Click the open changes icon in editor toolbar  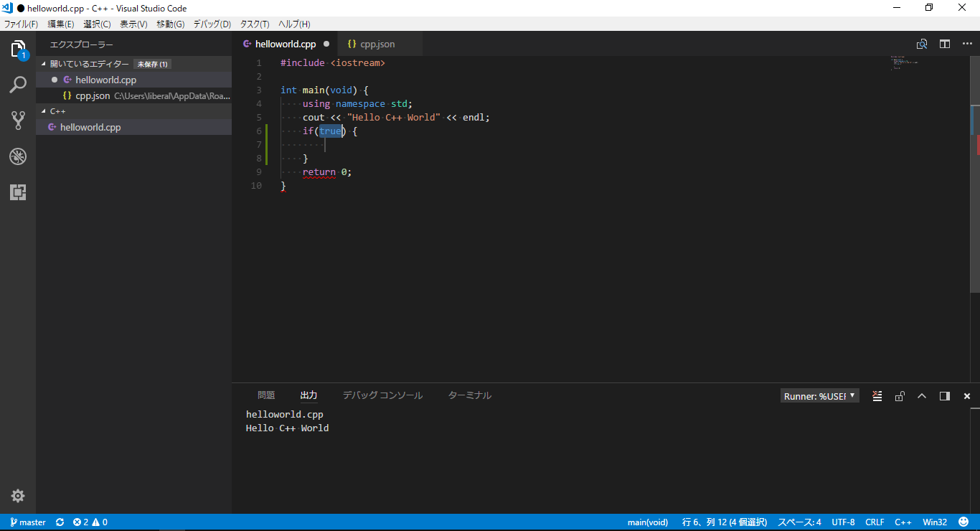(922, 44)
